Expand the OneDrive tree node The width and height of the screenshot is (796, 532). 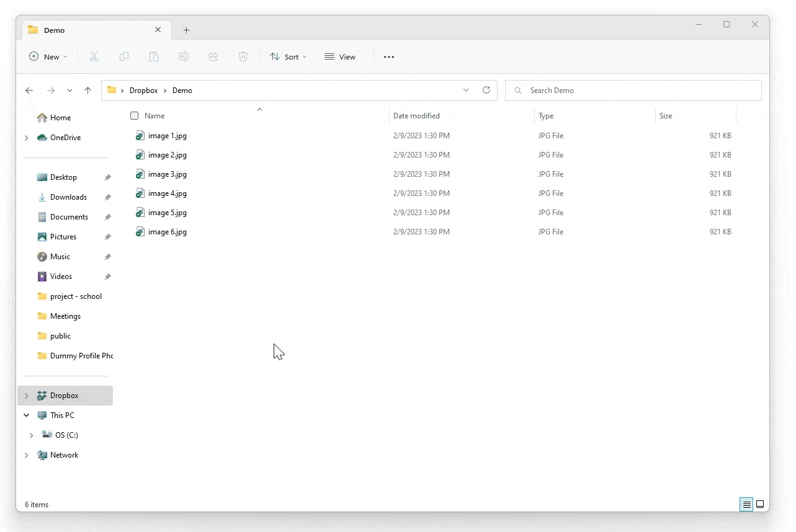coord(26,138)
